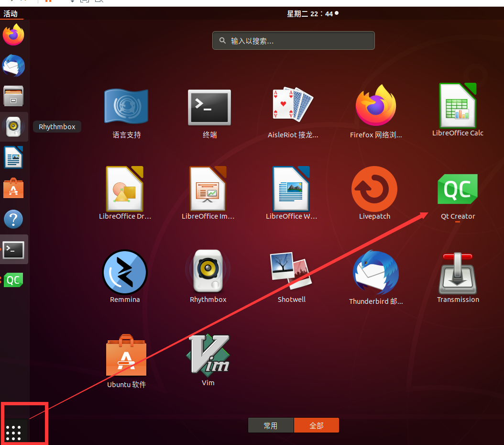504x445 pixels.
Task: Open the Transmission torrent client
Action: [x=458, y=273]
